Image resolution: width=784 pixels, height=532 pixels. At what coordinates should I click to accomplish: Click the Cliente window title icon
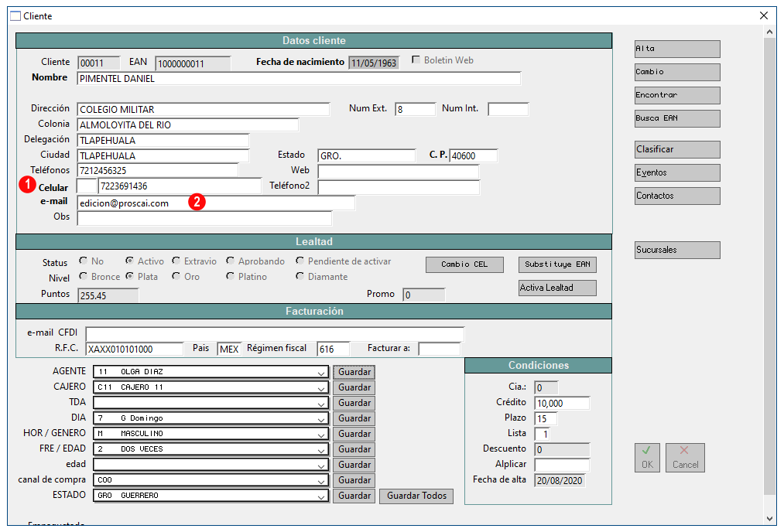pyautogui.click(x=15, y=16)
